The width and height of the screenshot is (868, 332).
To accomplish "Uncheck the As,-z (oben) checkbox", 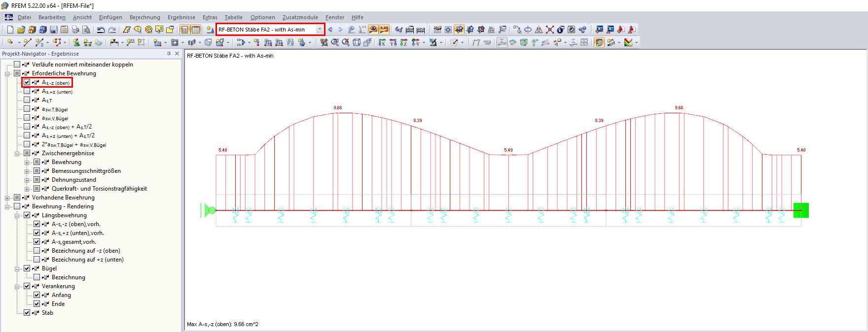I will point(27,82).
